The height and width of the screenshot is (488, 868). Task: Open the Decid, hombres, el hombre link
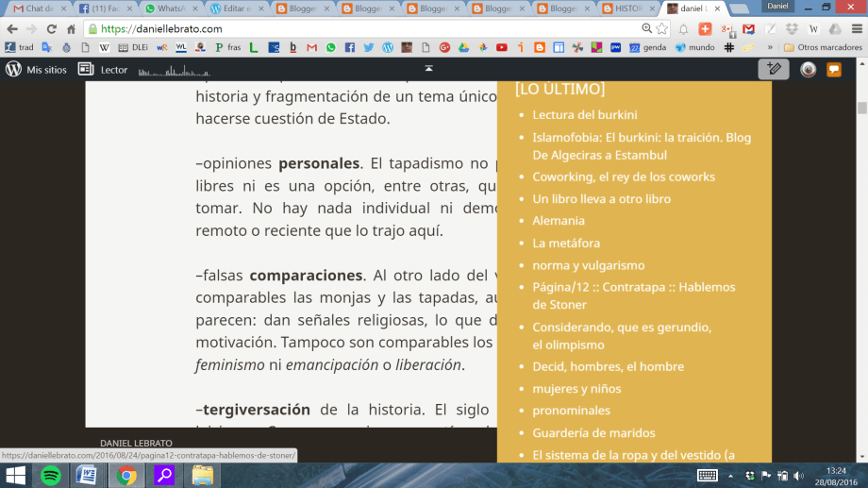click(x=608, y=366)
